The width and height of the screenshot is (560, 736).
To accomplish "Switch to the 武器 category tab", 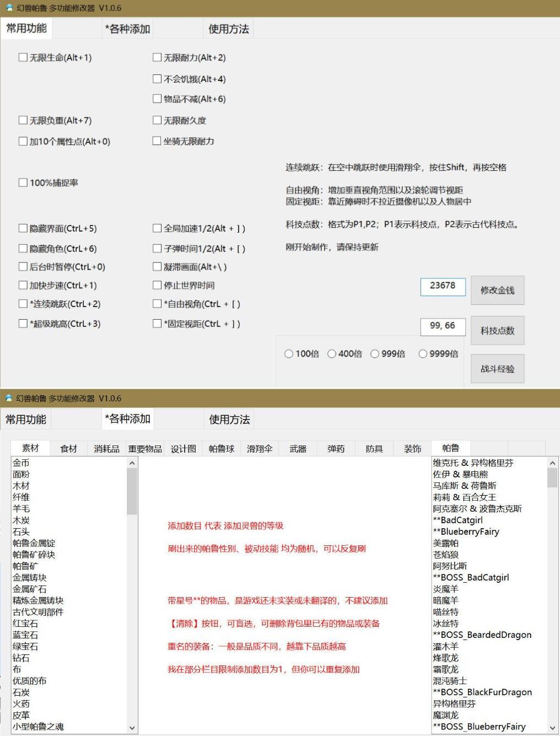I will coord(298,449).
